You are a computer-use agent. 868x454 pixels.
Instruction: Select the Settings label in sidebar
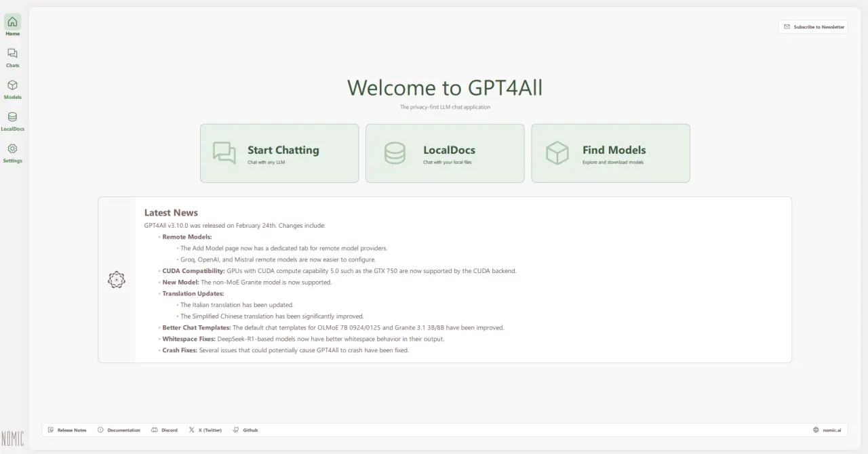13,161
